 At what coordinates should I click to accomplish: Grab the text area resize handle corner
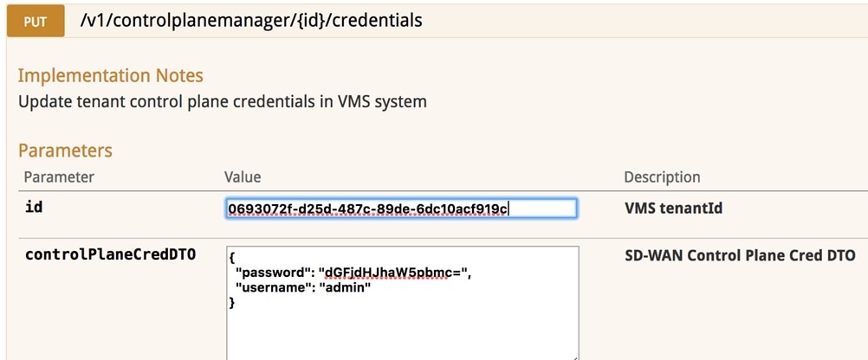[x=574, y=357]
